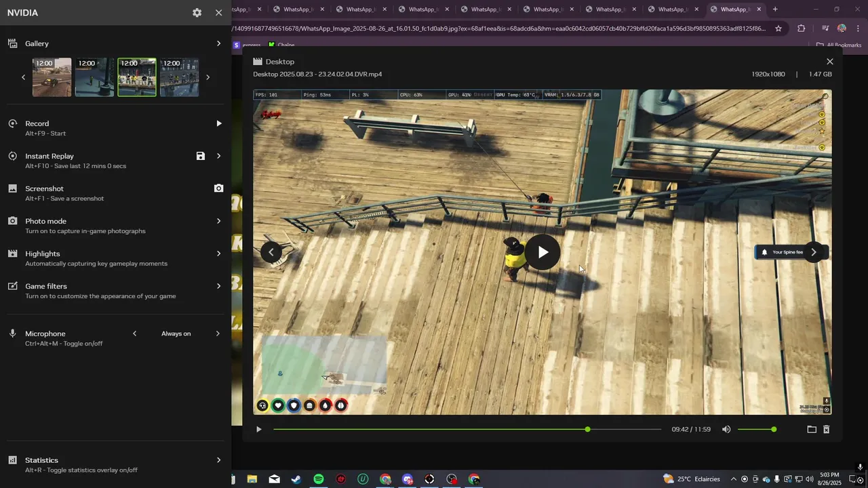Click the video progress seek bar
Image resolution: width=868 pixels, height=488 pixels.
tap(467, 429)
